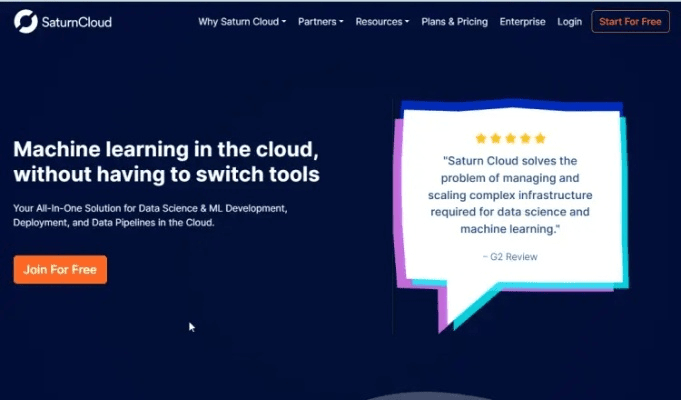The width and height of the screenshot is (681, 400).
Task: Click the Saturn Cloud testimonial quote text
Action: coord(510,194)
